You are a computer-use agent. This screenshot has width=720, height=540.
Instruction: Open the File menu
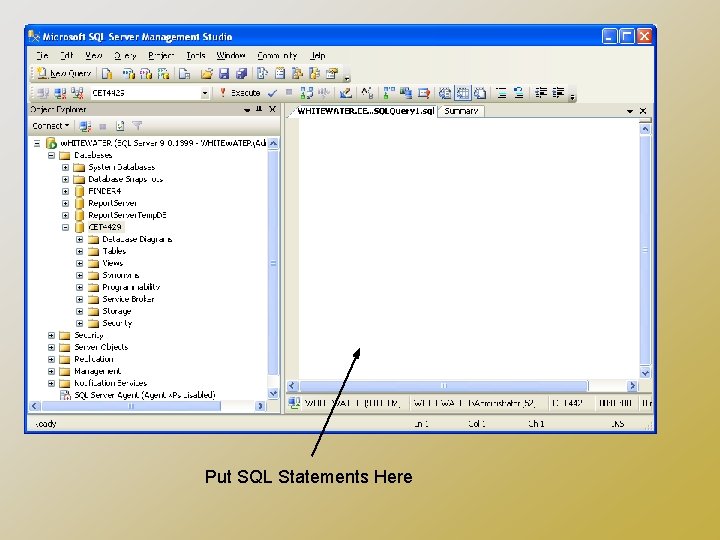(x=42, y=56)
